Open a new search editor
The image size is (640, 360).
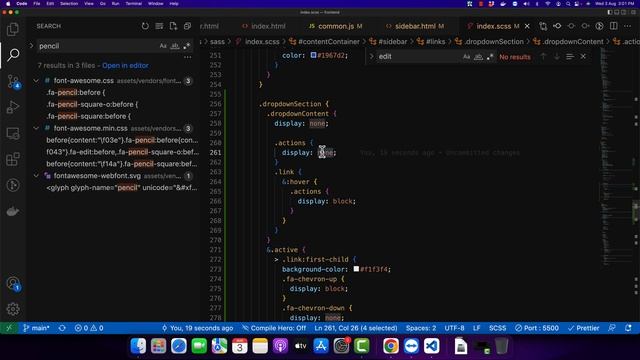(x=173, y=26)
